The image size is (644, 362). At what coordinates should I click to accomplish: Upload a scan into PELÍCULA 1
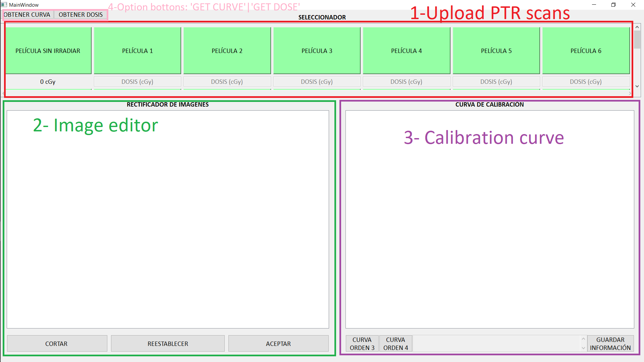point(137,50)
